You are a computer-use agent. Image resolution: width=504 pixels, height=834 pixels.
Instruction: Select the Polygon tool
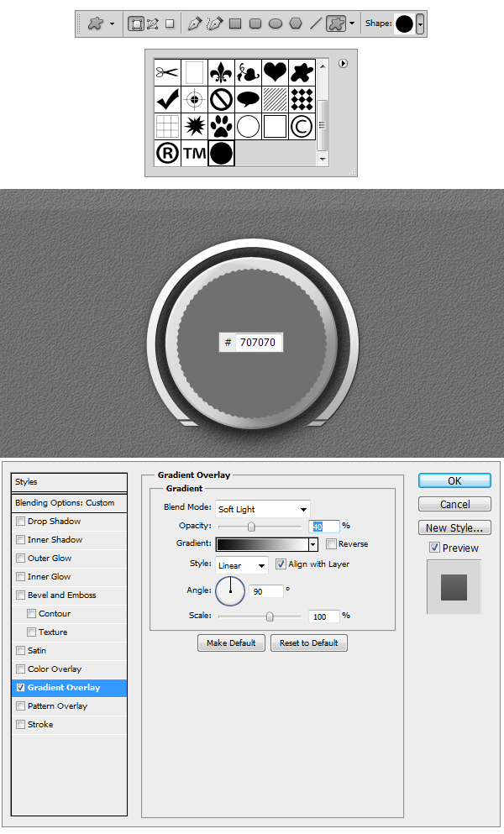296,24
